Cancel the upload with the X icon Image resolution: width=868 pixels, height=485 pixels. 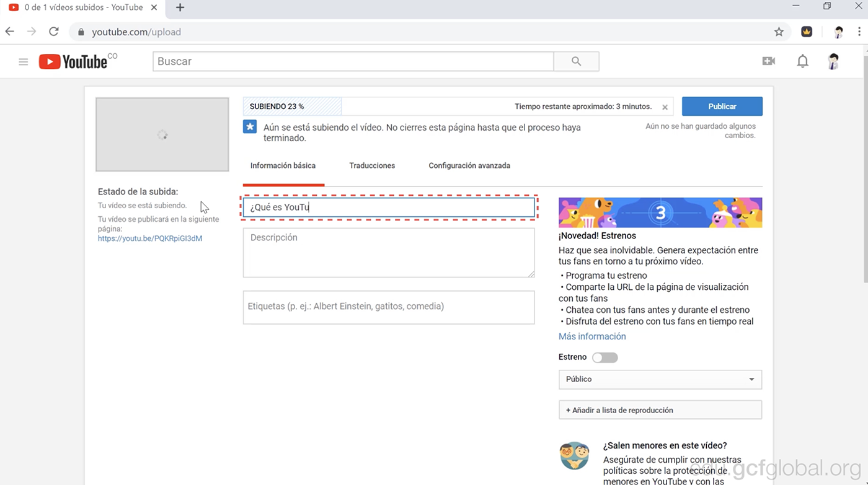click(665, 107)
